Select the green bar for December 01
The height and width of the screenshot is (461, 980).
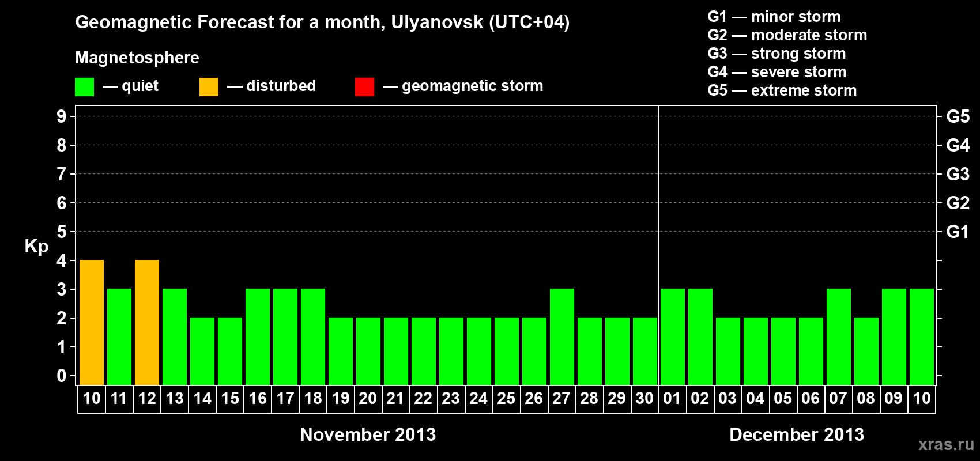(673, 337)
